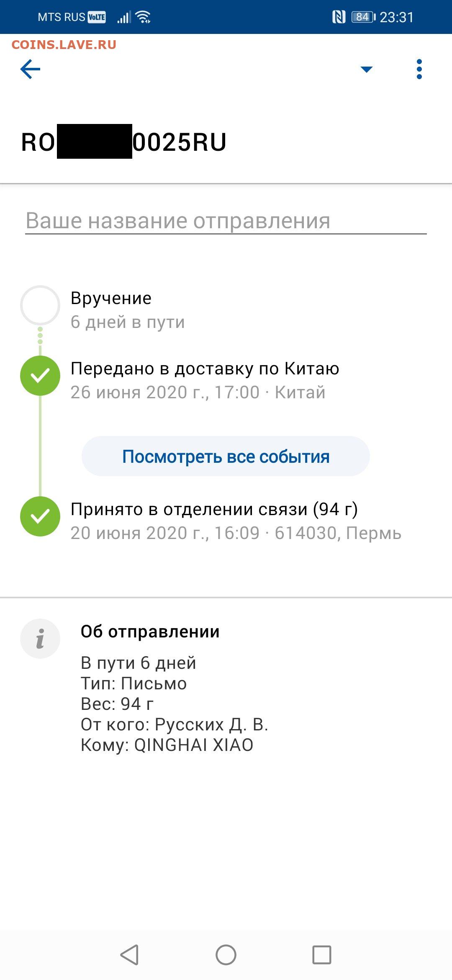Select Принято в отделении связи event
The height and width of the screenshot is (980, 452).
[214, 510]
